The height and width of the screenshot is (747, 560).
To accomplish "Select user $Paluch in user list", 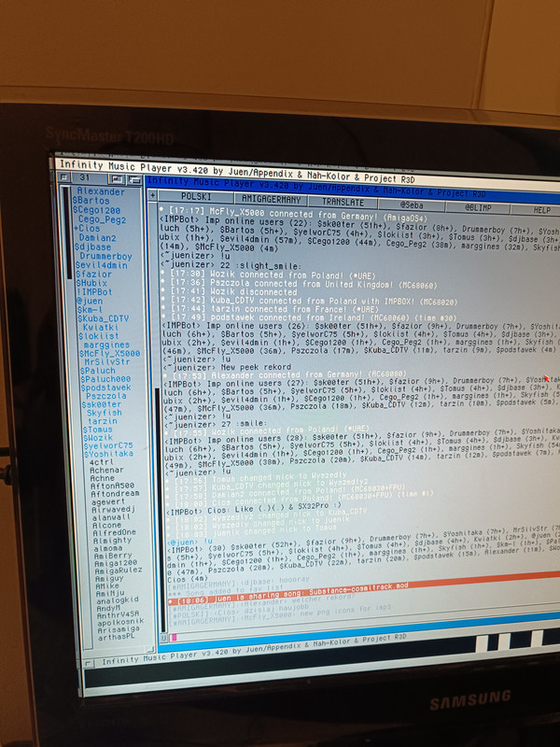I will [98, 370].
